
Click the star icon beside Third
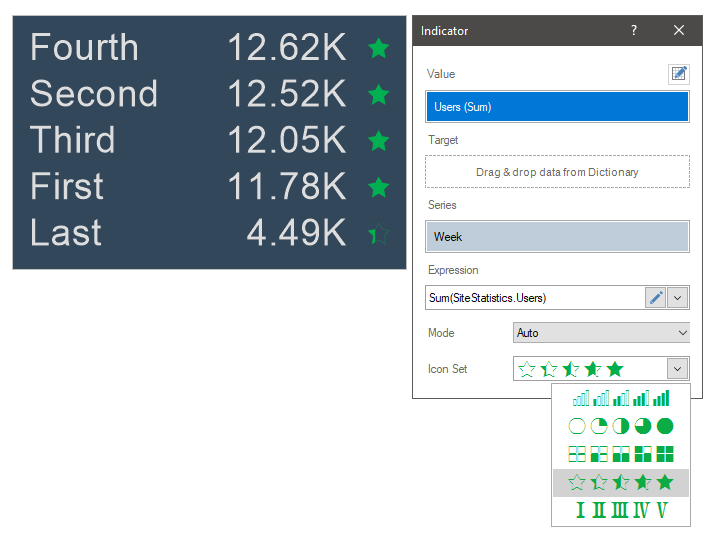click(x=378, y=141)
